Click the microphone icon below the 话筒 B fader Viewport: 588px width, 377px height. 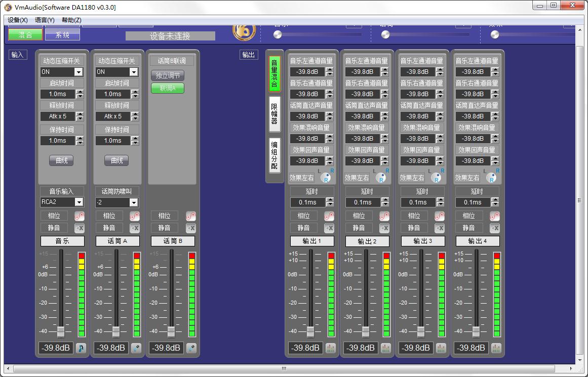click(191, 348)
